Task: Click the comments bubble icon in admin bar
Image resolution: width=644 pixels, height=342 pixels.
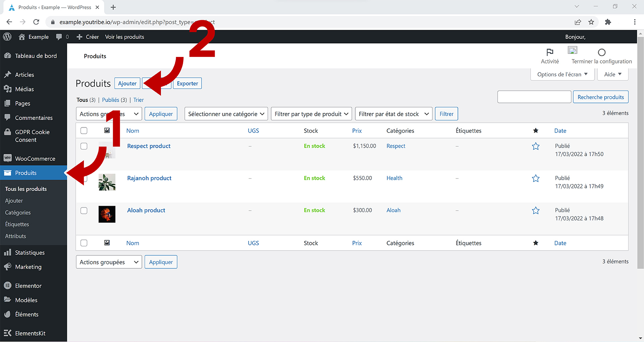Action: (x=59, y=37)
